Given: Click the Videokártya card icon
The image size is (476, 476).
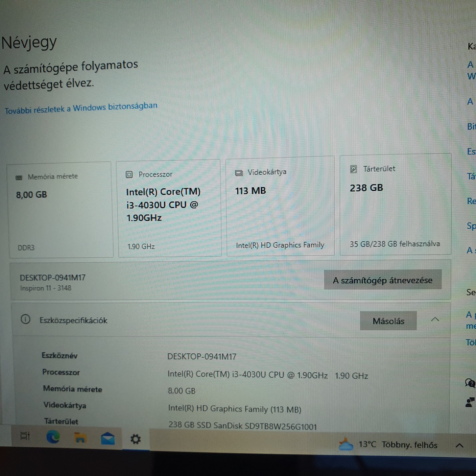Looking at the screenshot, I should pyautogui.click(x=239, y=173).
